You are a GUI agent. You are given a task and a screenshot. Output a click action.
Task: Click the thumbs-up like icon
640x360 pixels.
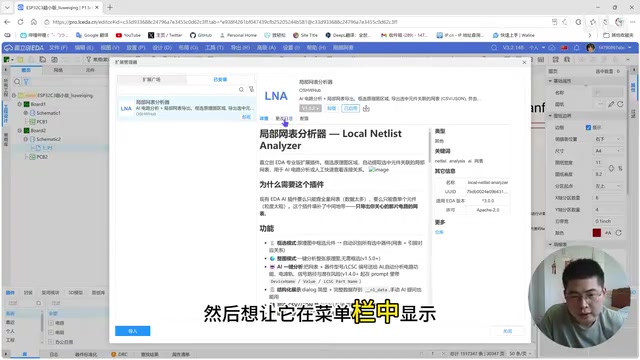point(366,108)
